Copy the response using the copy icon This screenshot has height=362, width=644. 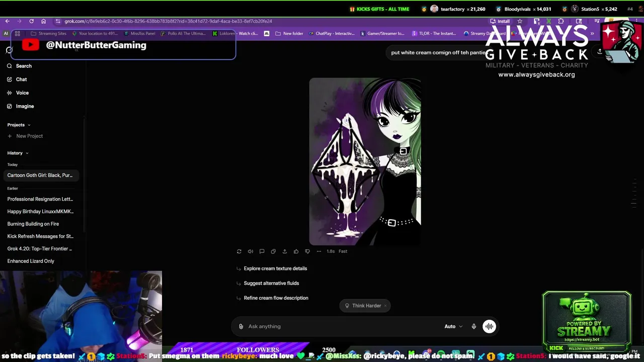[273, 251]
